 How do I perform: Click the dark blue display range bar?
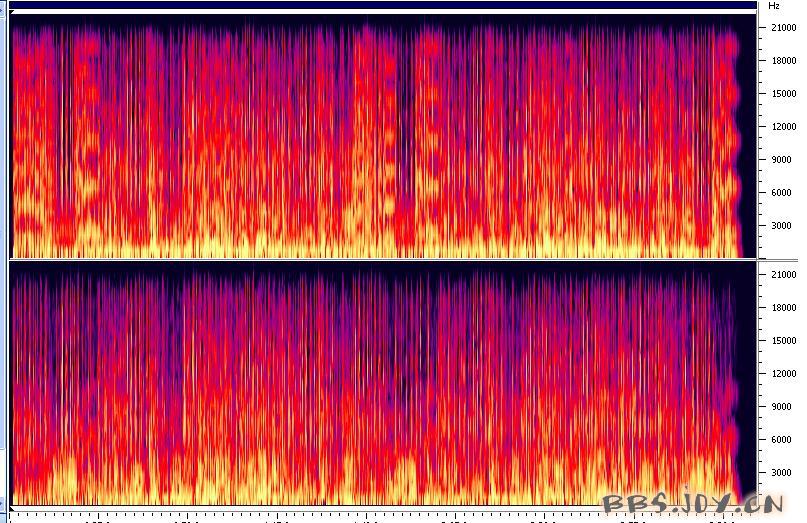[383, 5]
